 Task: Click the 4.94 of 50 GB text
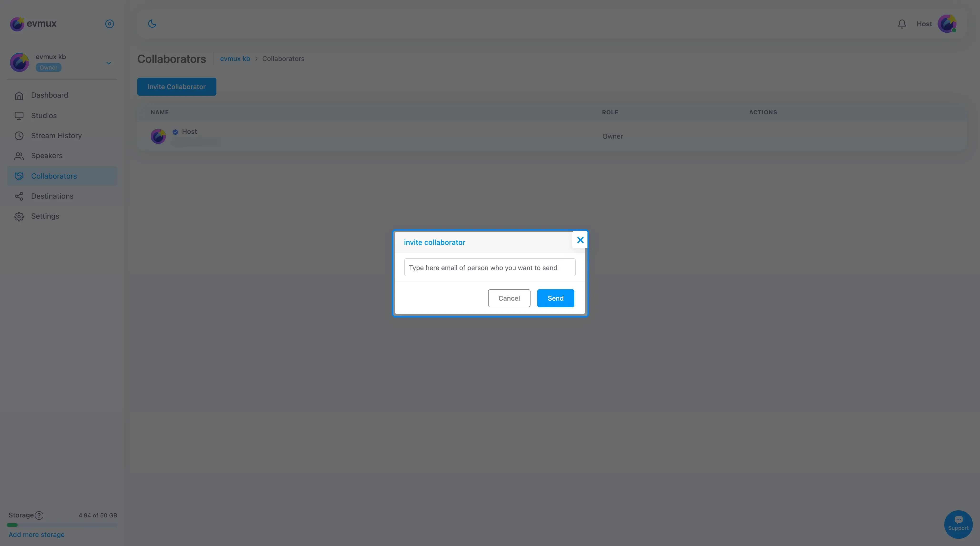coord(98,515)
